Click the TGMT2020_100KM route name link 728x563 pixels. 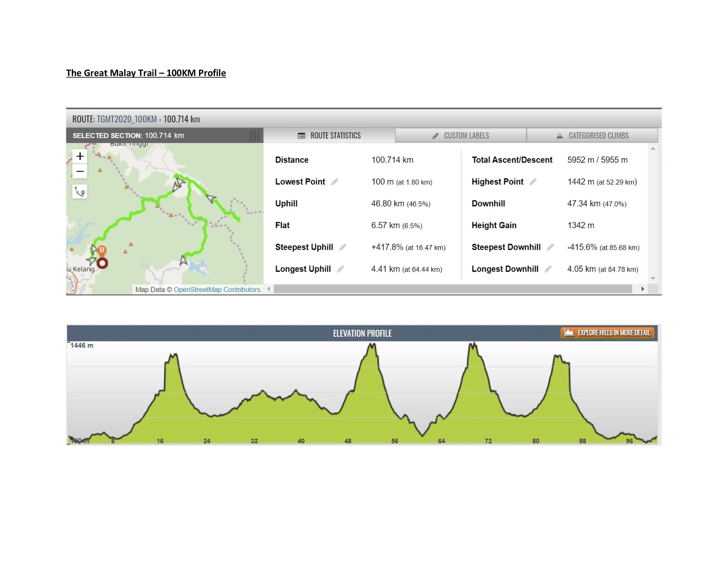127,119
